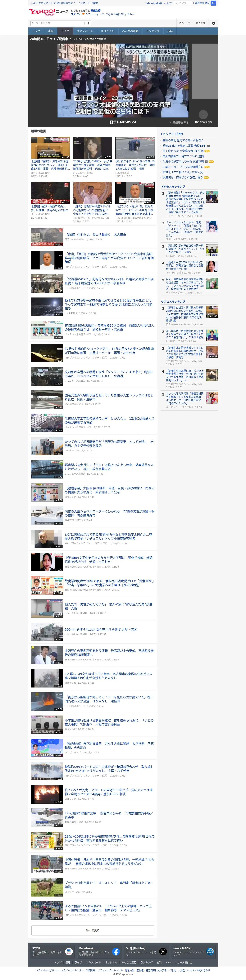Image resolution: width=246 pixels, height=980 pixels.
Task: Click the キーワードを入力 search field
Action: (x=57, y=23)
